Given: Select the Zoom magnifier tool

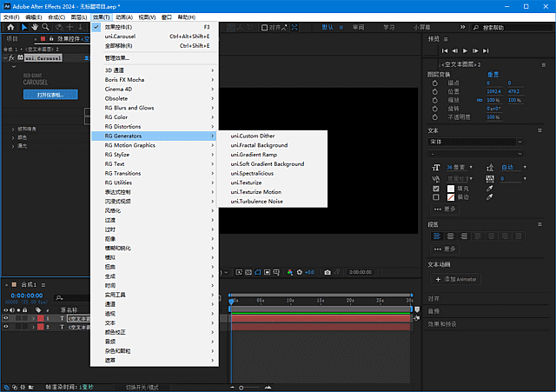Looking at the screenshot, I should tap(46, 27).
